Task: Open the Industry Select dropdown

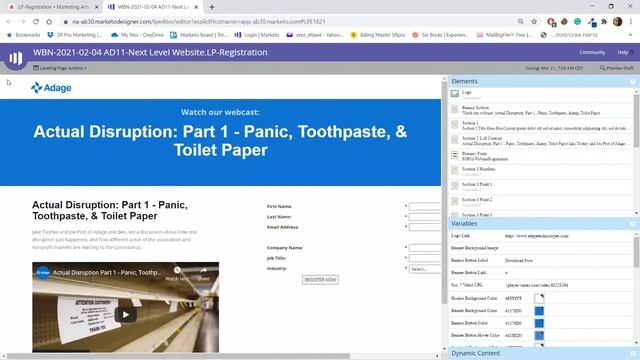Action: 425,269
